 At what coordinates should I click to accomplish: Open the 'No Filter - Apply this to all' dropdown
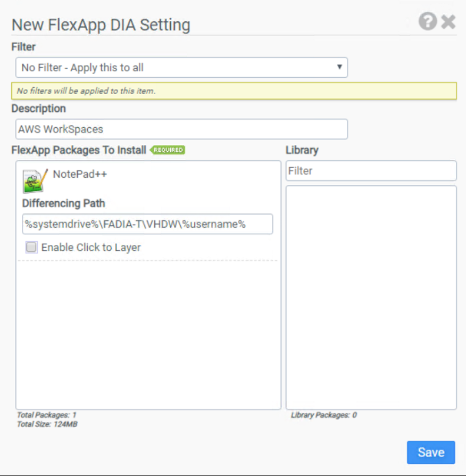[x=181, y=68]
